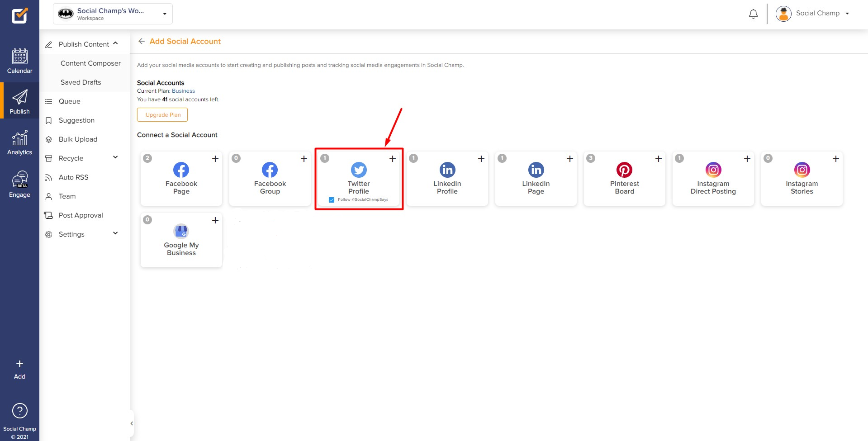Click the Pinterest Board icon
Screen dimensions: 868x441
(x=624, y=170)
